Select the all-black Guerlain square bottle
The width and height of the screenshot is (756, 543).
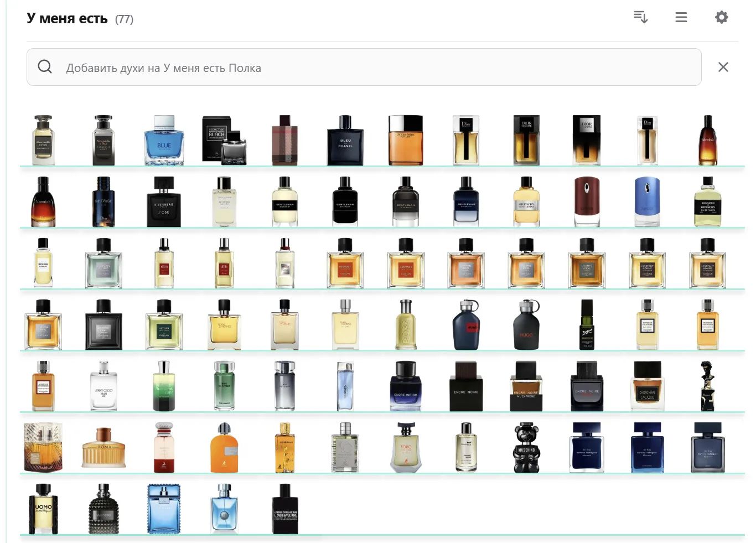[x=103, y=324]
